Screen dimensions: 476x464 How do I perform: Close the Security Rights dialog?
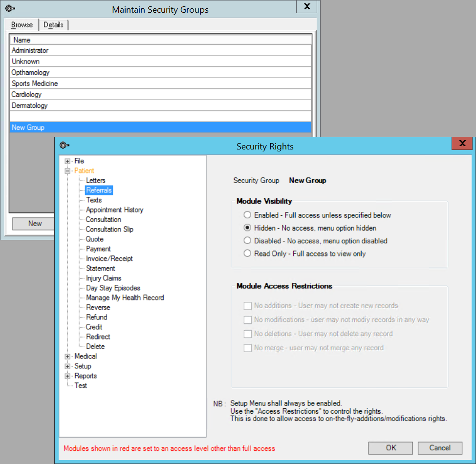462,143
